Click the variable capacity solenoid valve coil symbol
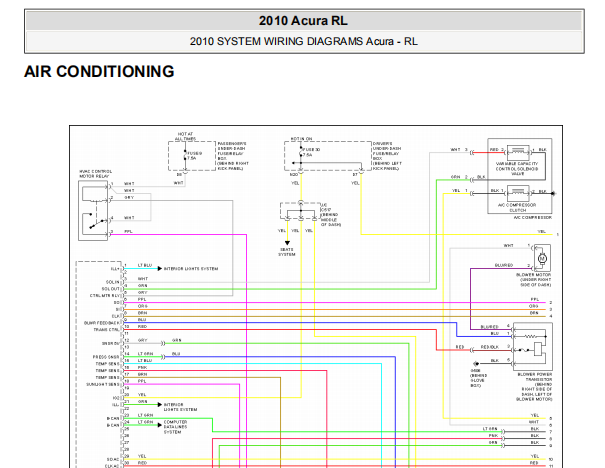This screenshot has height=468, width=605. 518,152
